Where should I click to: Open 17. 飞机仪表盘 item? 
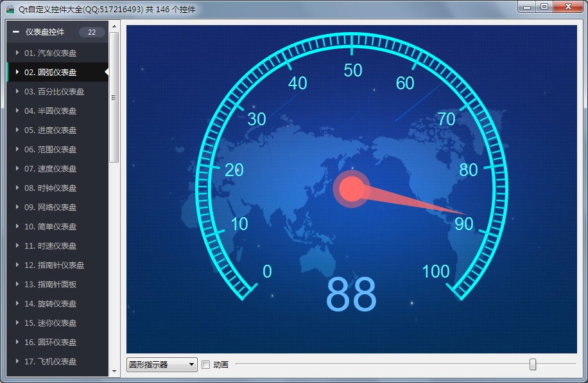[x=57, y=361]
